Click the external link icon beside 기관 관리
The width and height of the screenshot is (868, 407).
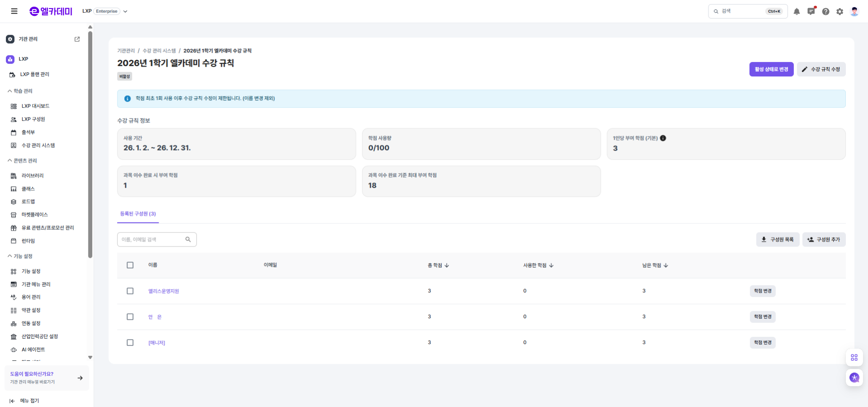[x=77, y=39]
